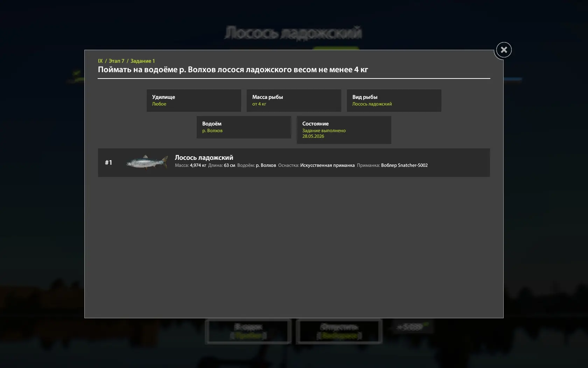Image resolution: width=588 pixels, height=368 pixels.
Task: Select the Лосось ладожский catch entry name
Action: tap(204, 158)
